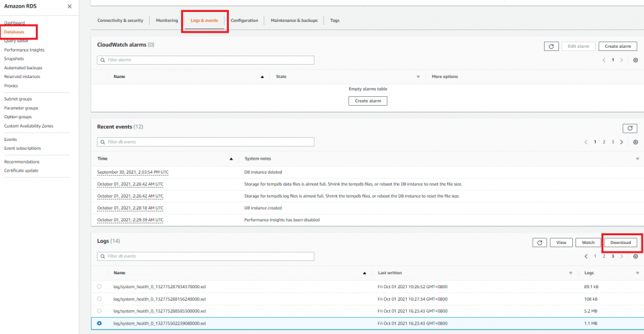Open State column sort dropdown in alarms

pyautogui.click(x=418, y=77)
